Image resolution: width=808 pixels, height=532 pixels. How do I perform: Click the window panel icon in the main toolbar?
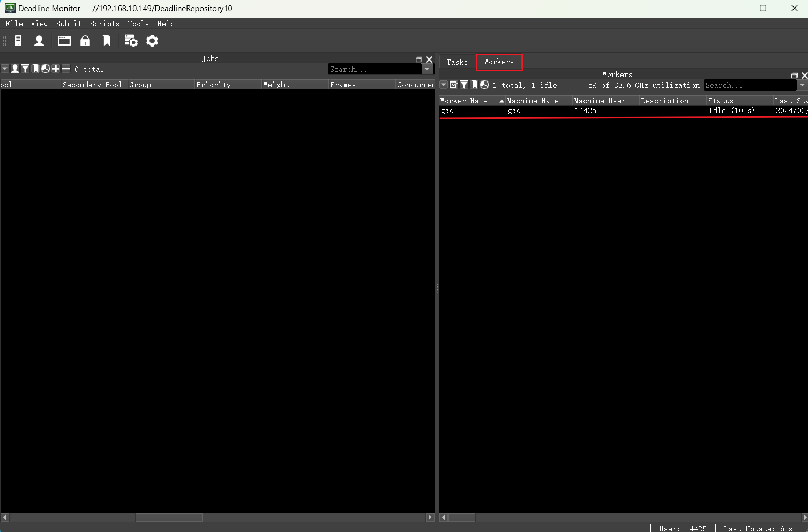tap(64, 41)
